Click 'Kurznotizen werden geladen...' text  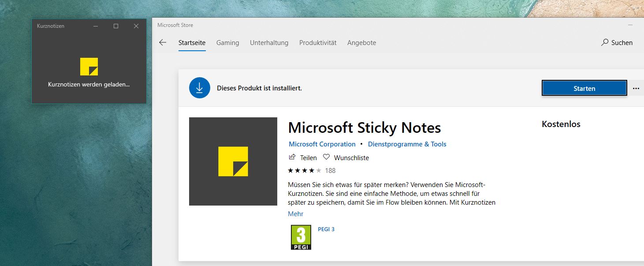89,84
